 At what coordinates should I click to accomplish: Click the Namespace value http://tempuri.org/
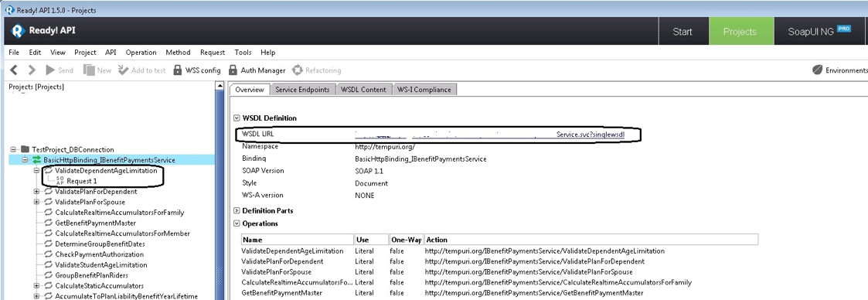click(385, 147)
